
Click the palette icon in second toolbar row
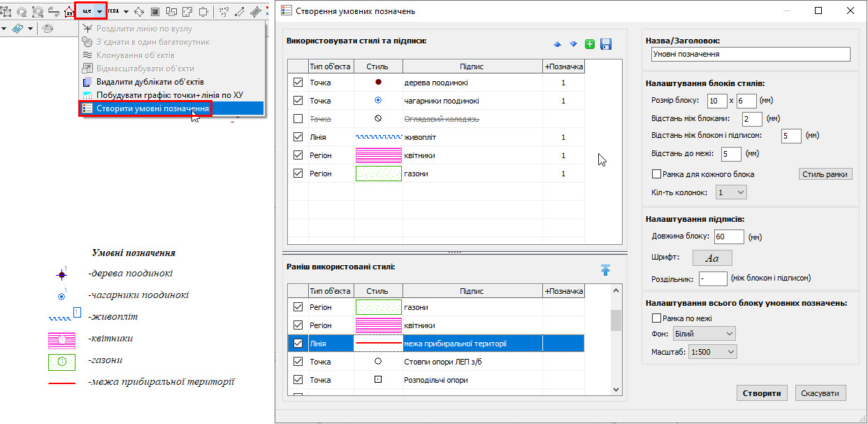pos(48,29)
